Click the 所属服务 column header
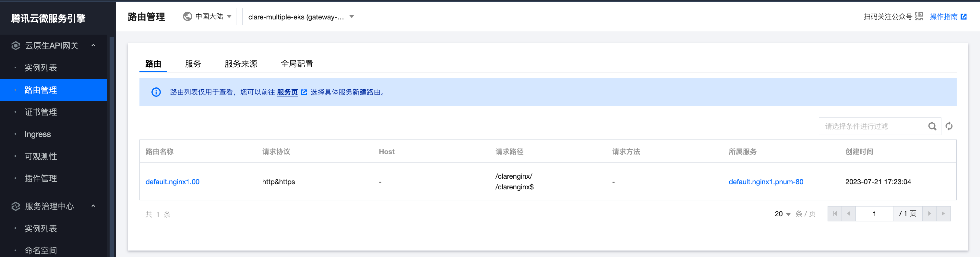 (x=743, y=151)
